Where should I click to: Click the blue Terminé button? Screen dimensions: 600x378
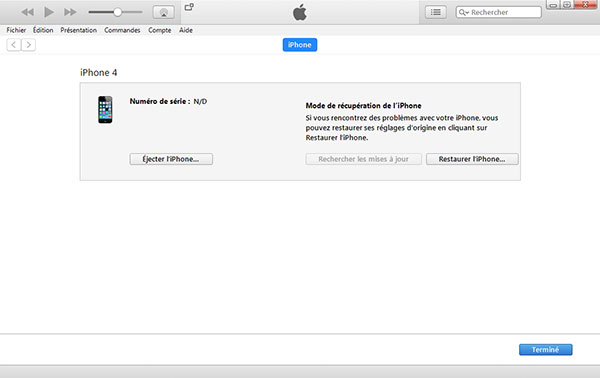pos(546,350)
